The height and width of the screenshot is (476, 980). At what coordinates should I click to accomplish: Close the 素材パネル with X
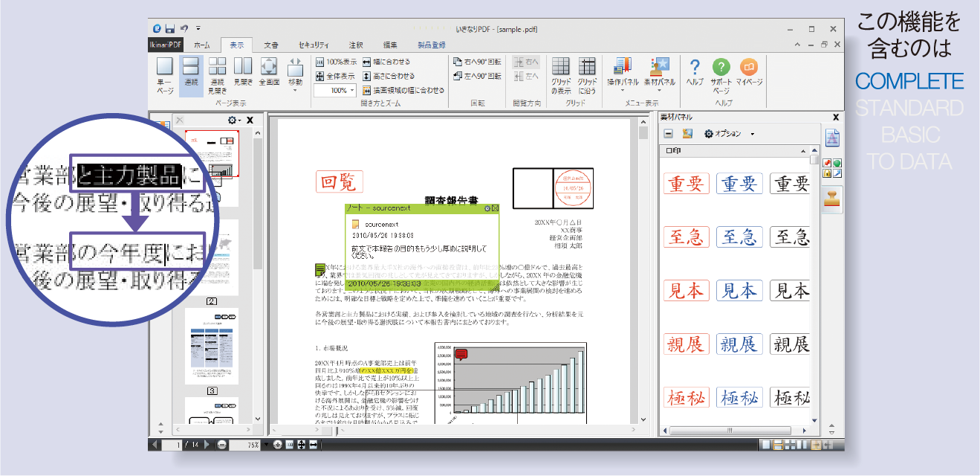(x=836, y=117)
